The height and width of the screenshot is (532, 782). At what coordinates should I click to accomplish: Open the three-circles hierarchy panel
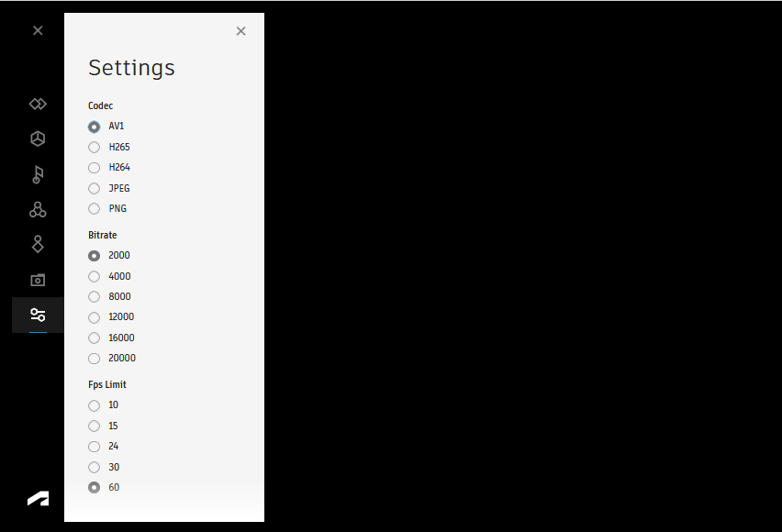coord(38,209)
